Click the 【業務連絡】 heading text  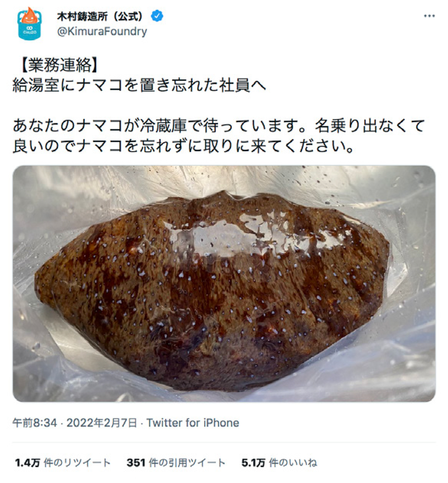click(x=60, y=65)
